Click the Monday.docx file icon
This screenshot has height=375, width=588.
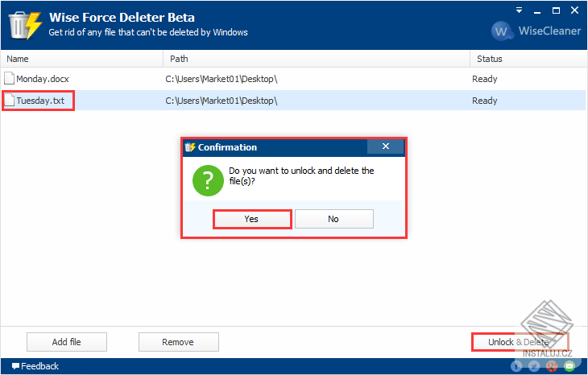10,79
